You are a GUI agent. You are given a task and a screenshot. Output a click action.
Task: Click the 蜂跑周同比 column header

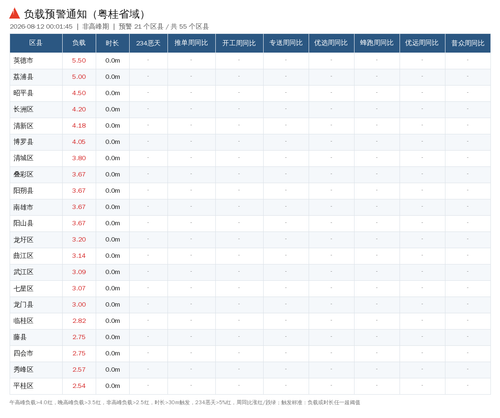pos(377,43)
